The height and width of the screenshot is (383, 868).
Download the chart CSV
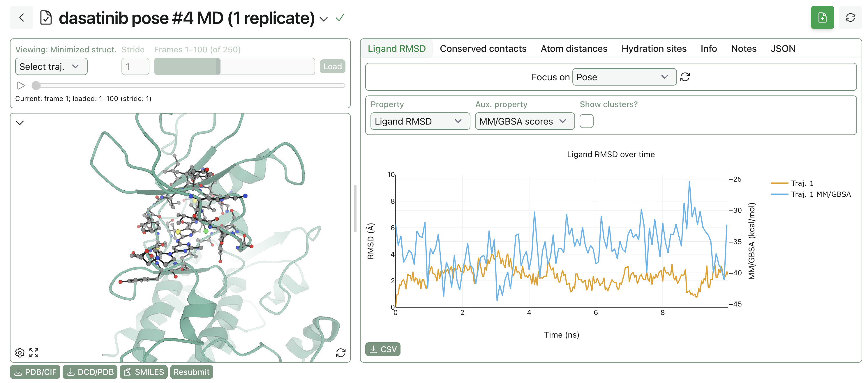tap(383, 349)
